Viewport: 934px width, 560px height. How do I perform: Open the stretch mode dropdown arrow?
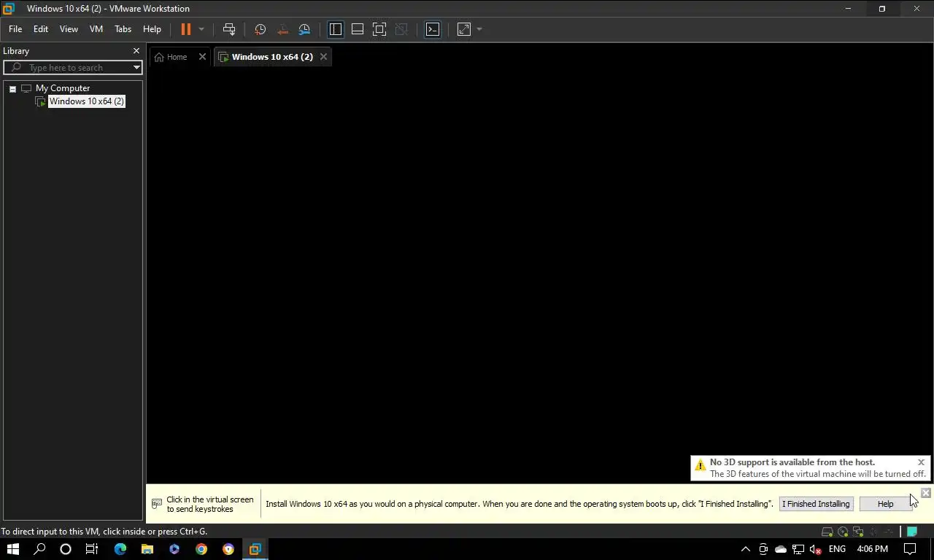(479, 29)
